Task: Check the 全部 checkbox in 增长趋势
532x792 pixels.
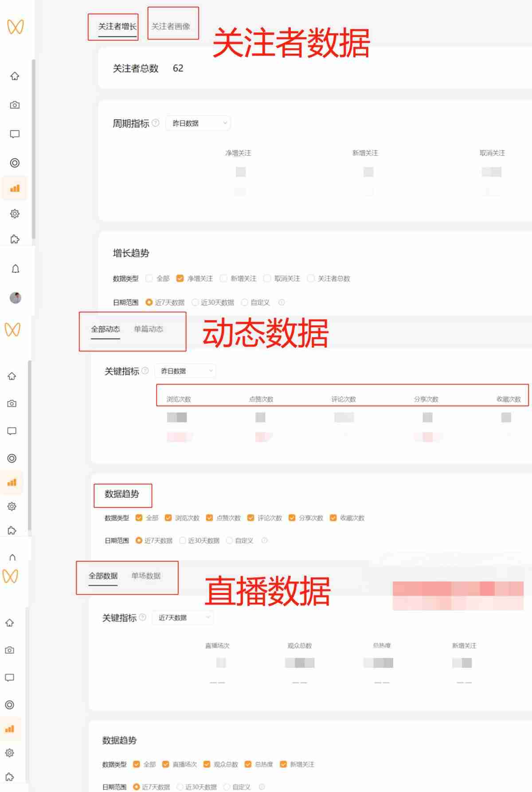Action: pos(149,278)
